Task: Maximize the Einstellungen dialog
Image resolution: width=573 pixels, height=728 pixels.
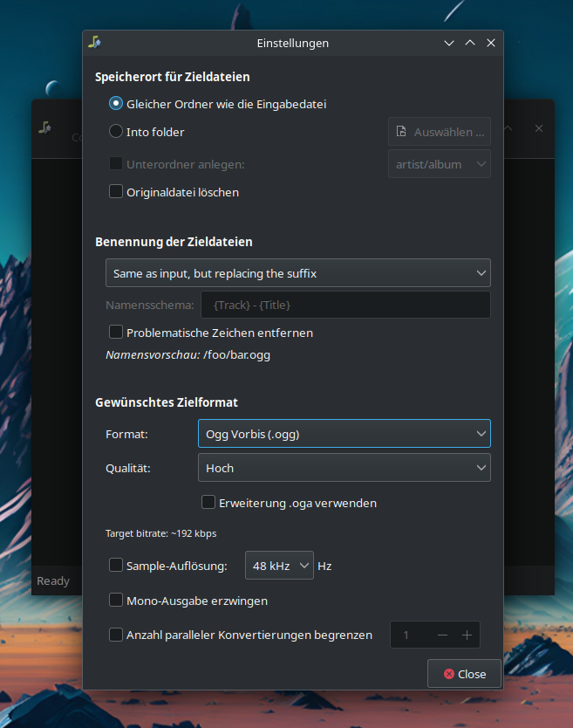Action: 470,43
